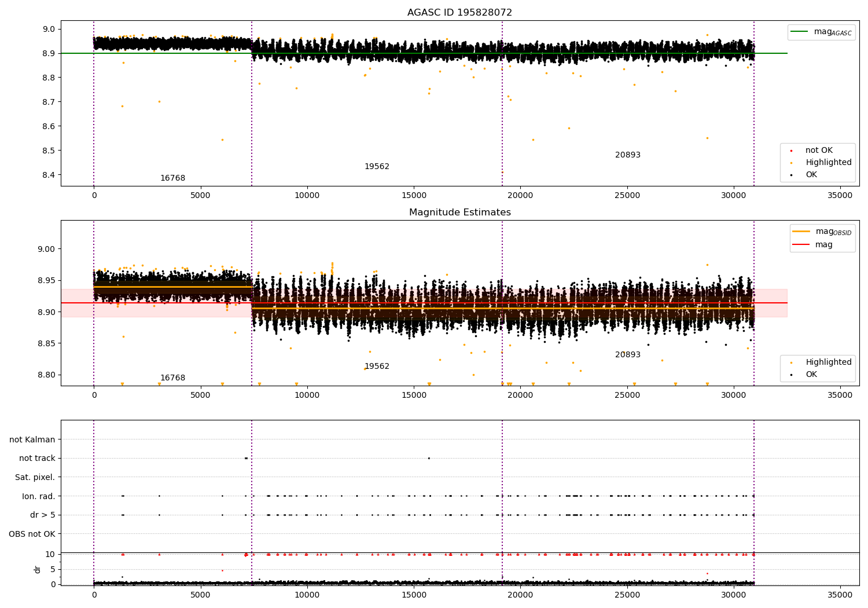The width and height of the screenshot is (868, 608).
Task: Click obsid label 20893 in the top plot
Action: pos(628,155)
